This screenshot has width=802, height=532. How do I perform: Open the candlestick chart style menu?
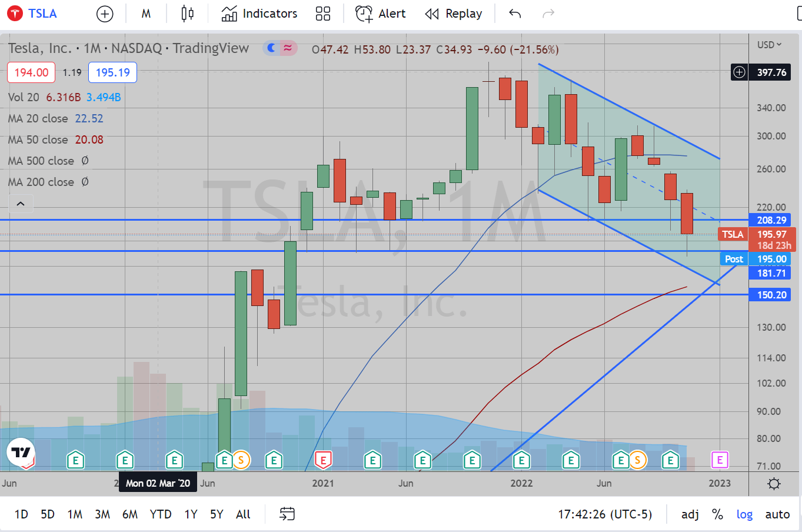[187, 14]
